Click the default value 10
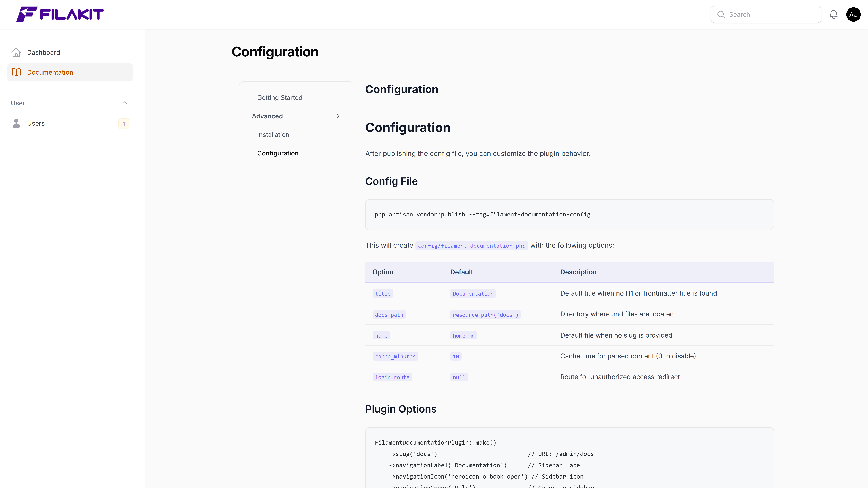This screenshot has width=868, height=488. point(456,357)
